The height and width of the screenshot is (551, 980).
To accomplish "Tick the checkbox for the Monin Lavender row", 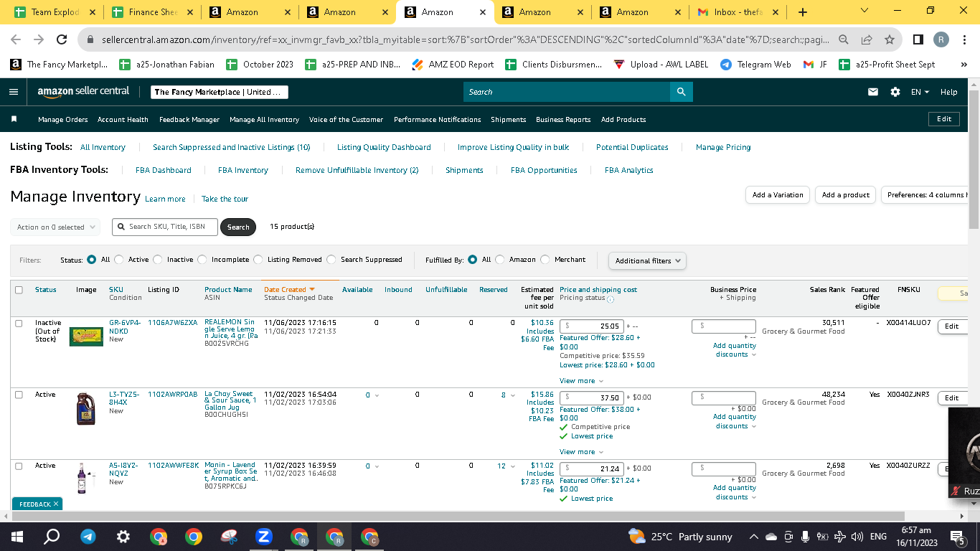I will tap(19, 466).
